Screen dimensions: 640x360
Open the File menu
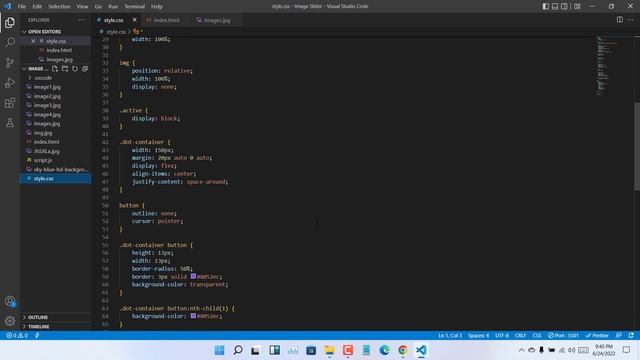[x=22, y=7]
